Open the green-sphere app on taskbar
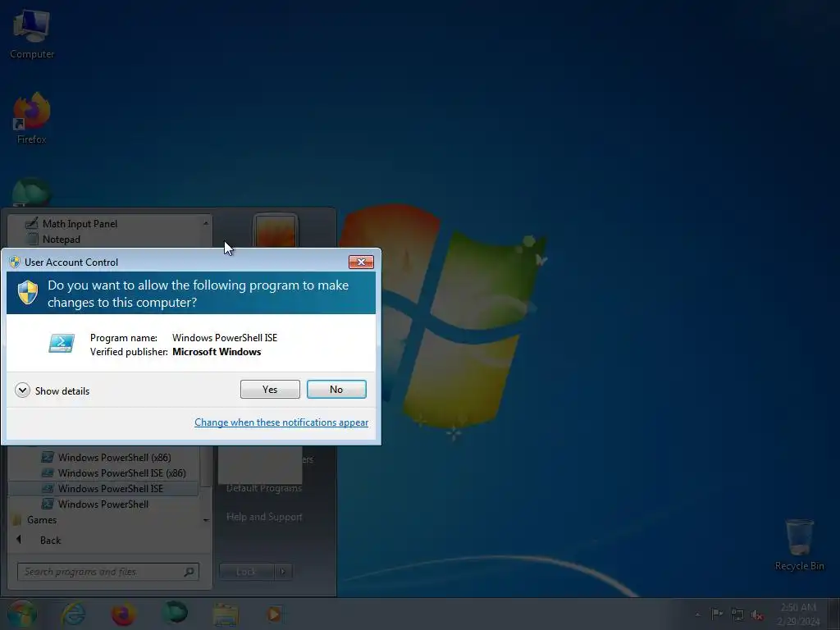 tap(175, 613)
